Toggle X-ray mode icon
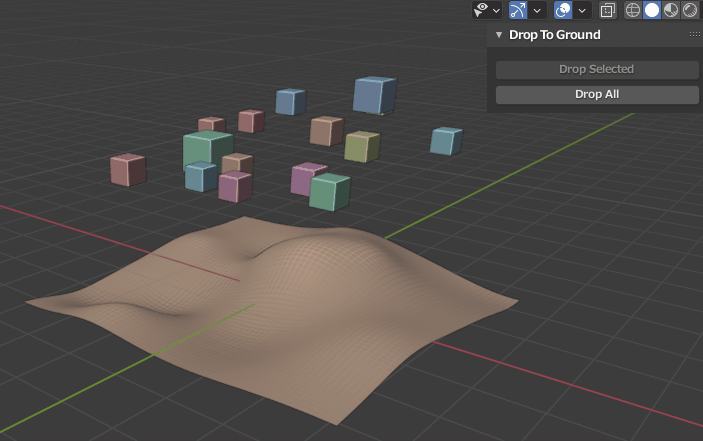The width and height of the screenshot is (703, 441). [x=608, y=10]
